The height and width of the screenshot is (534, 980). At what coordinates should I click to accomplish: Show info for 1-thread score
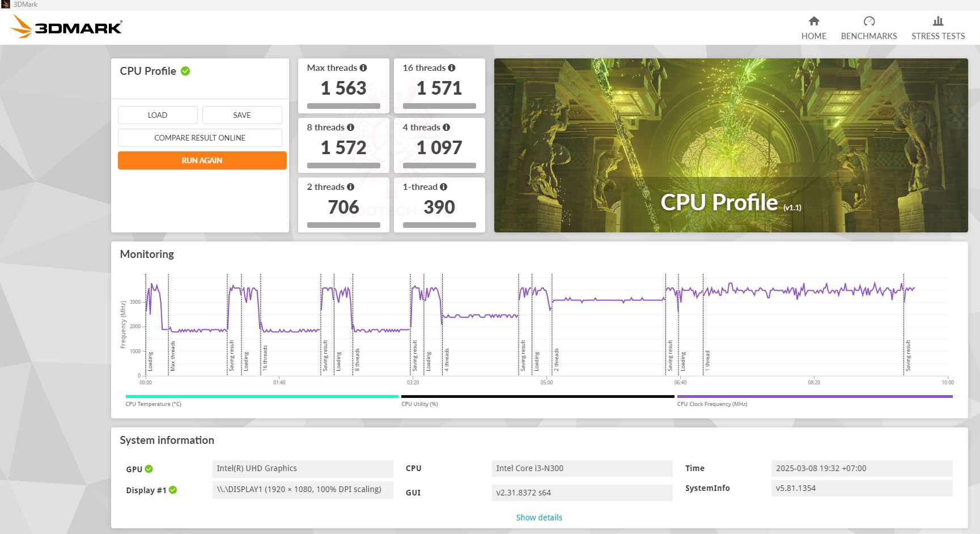(443, 187)
